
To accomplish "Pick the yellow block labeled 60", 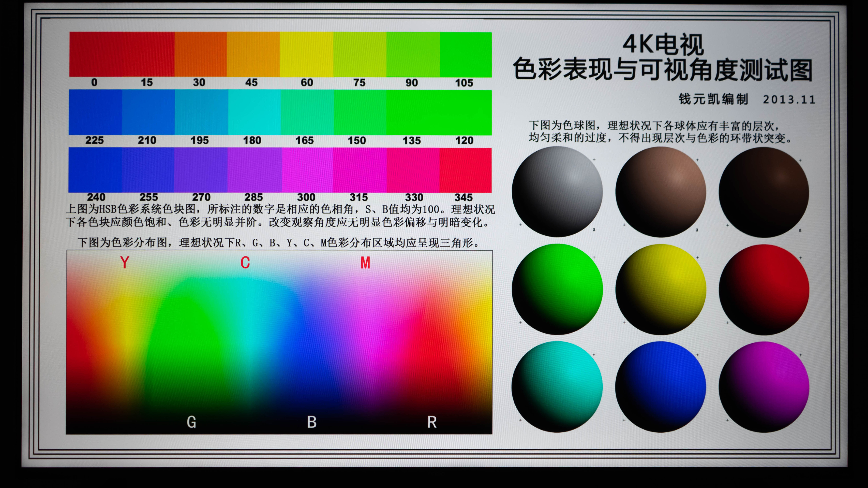I will coord(307,54).
